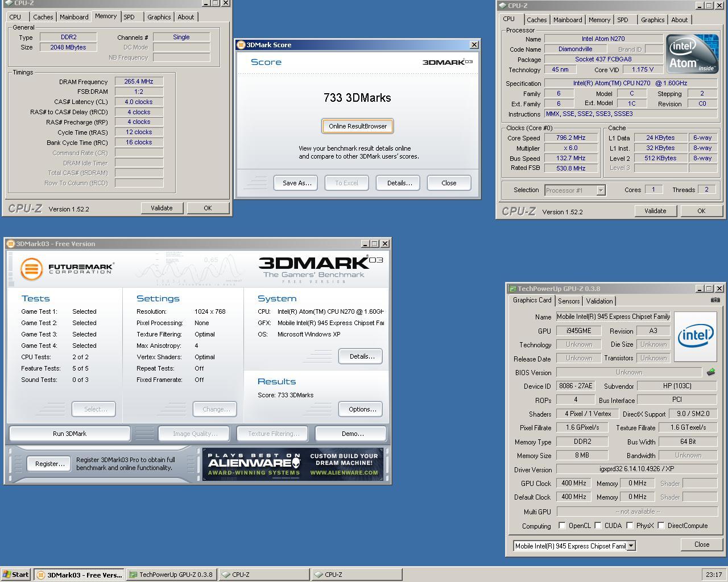Click the Futuremark orange logo icon
This screenshot has width=728, height=582.
pyautogui.click(x=31, y=269)
